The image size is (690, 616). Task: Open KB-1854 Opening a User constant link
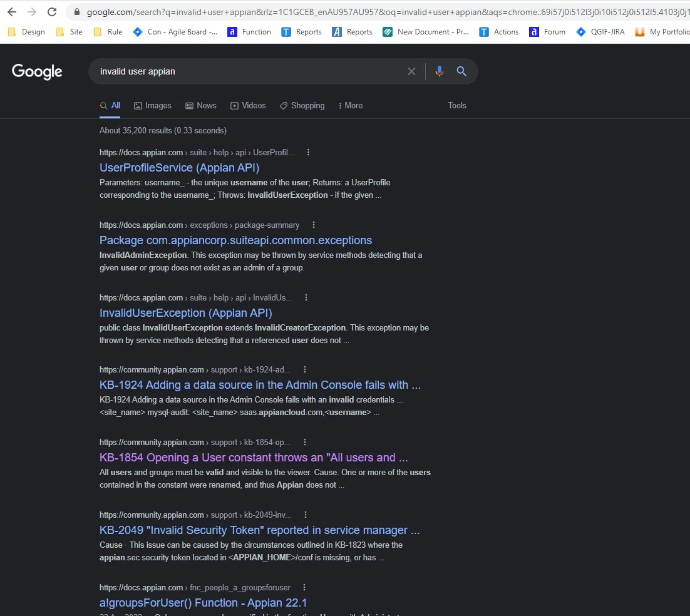point(254,458)
